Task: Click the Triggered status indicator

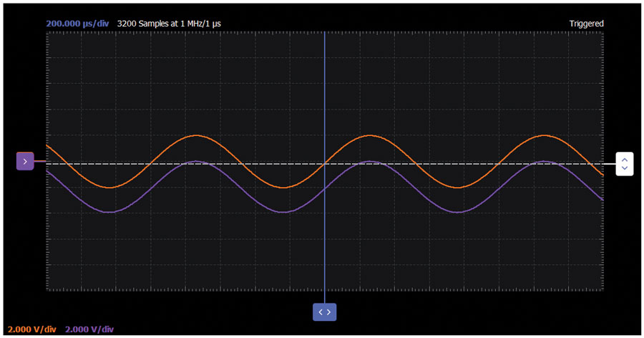Action: click(586, 24)
